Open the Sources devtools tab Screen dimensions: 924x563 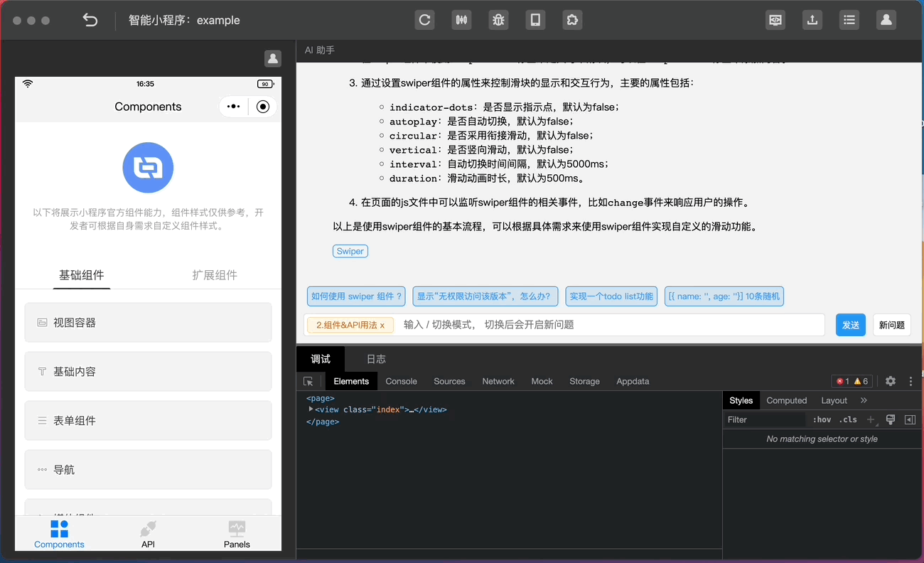(449, 382)
